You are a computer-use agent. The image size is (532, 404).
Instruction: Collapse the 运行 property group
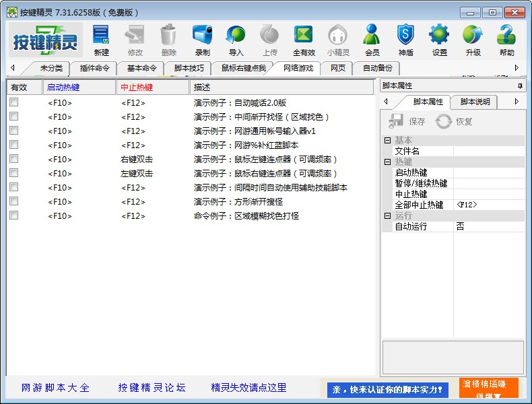point(387,215)
